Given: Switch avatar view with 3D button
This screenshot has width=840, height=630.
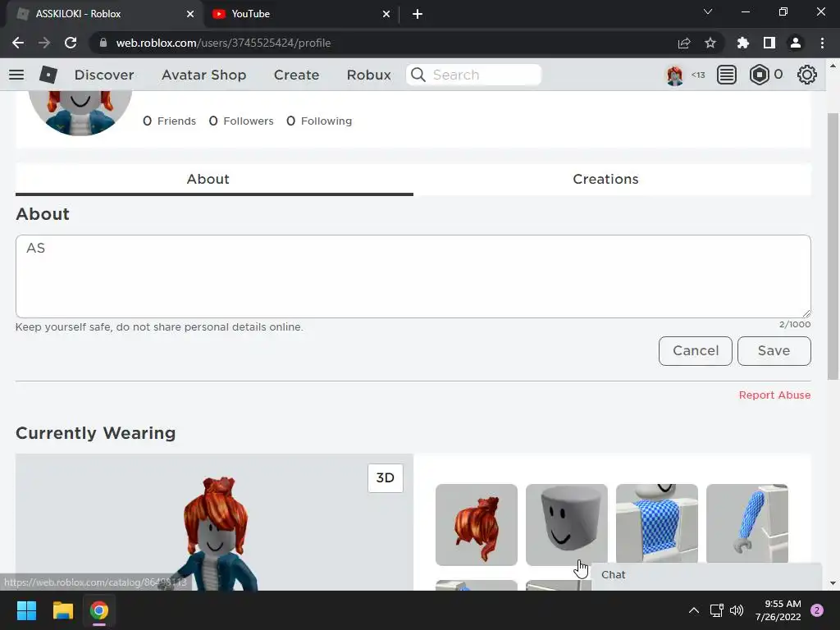Looking at the screenshot, I should click(x=386, y=478).
